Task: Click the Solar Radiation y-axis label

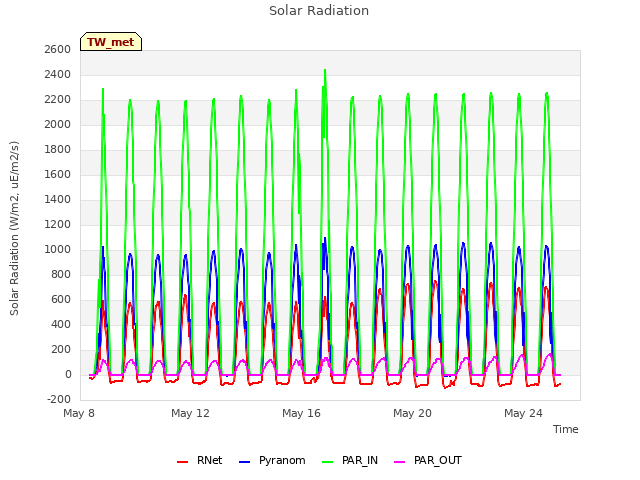Action: (14, 228)
